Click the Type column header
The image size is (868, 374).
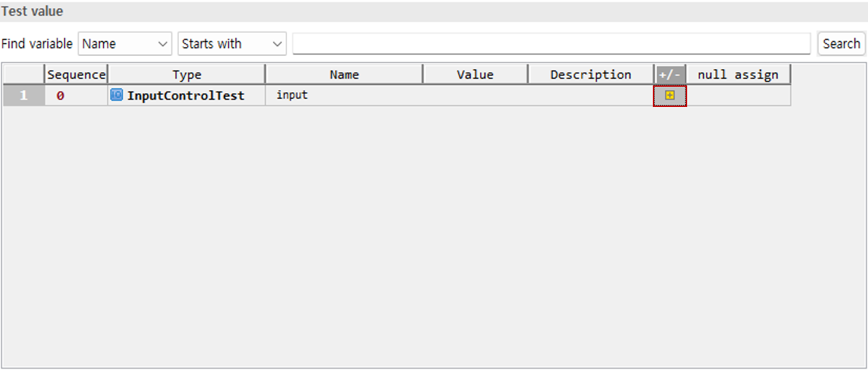(x=186, y=75)
